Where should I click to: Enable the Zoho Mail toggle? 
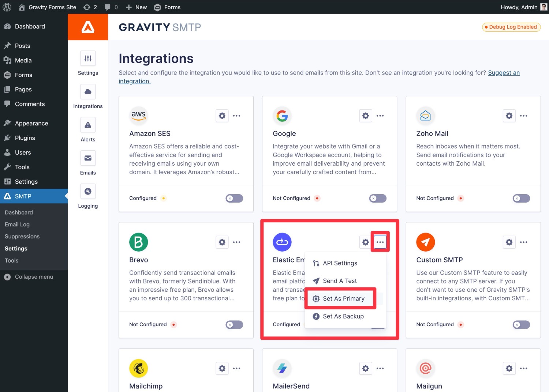click(x=521, y=198)
